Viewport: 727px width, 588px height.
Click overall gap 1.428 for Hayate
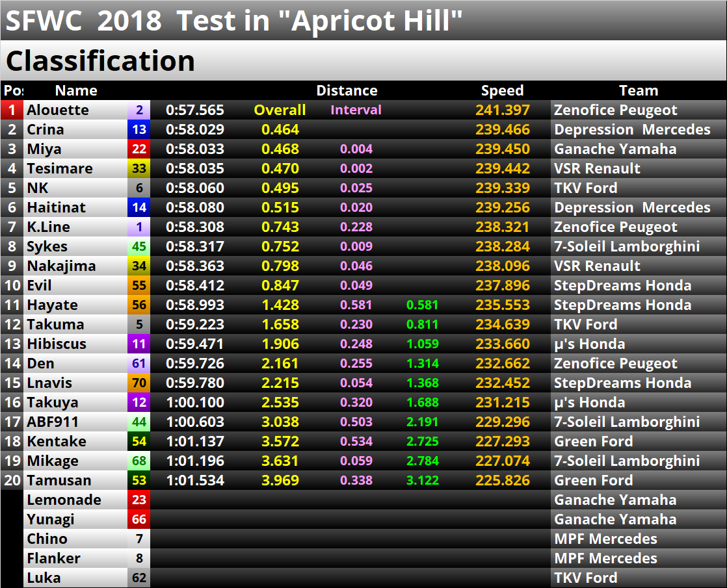tap(280, 305)
